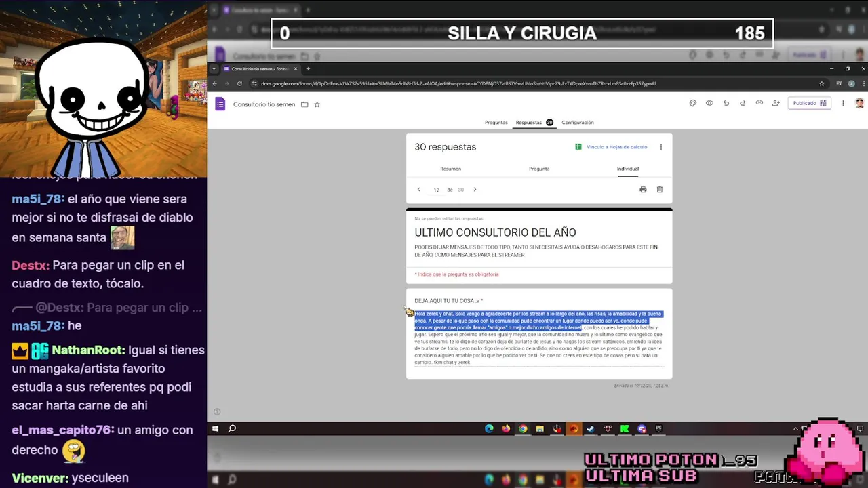Go to the next response
Viewport: 868px width, 488px height.
(475, 190)
